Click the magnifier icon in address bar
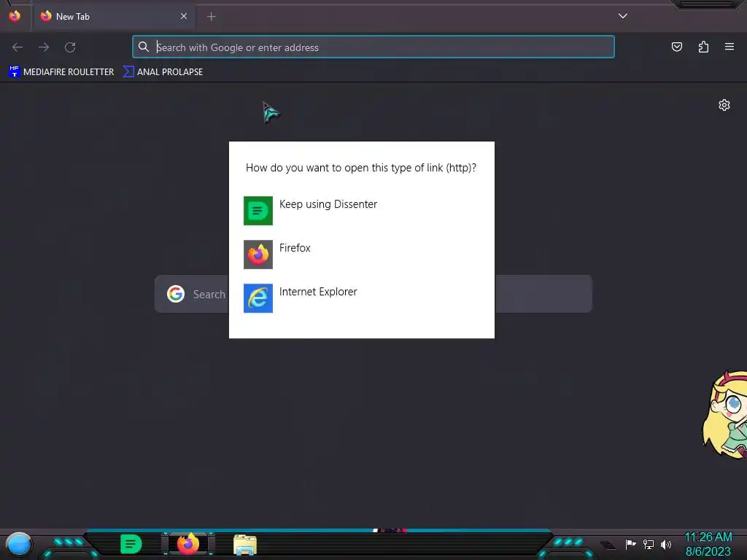Image resolution: width=747 pixels, height=560 pixels. (x=144, y=47)
